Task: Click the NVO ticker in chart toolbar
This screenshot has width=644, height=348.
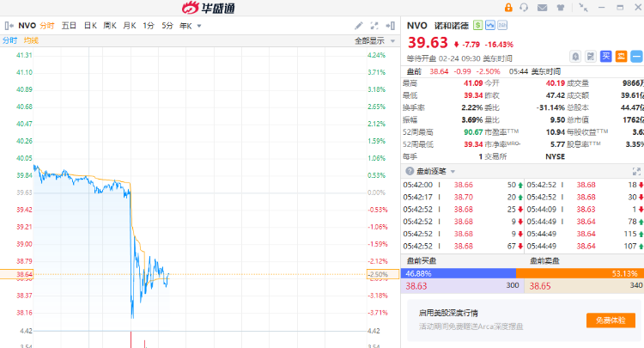Action: click(x=27, y=26)
